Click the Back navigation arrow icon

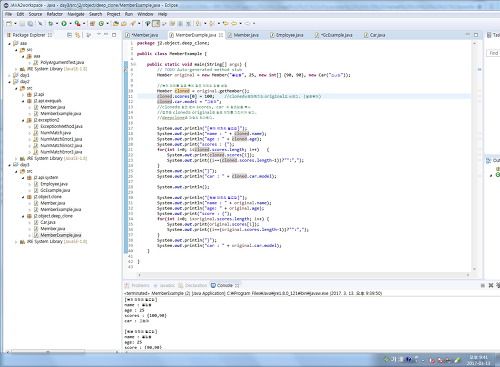point(234,23)
